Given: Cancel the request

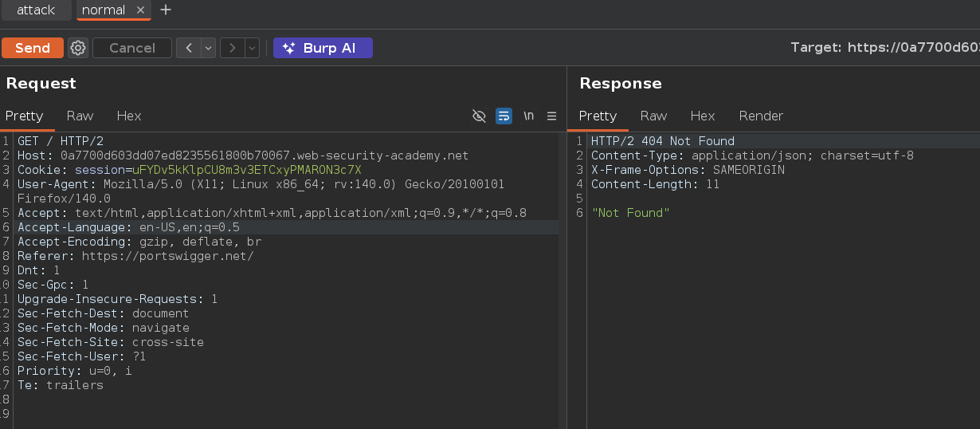Looking at the screenshot, I should (x=132, y=48).
